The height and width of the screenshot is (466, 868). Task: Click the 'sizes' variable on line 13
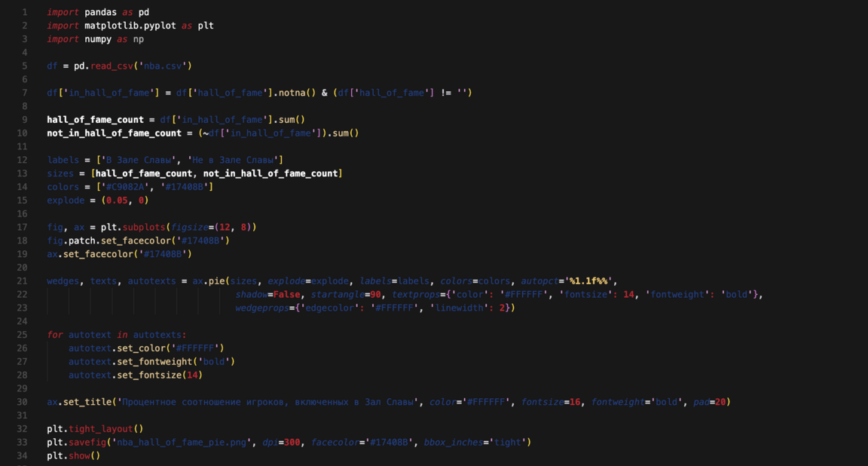click(60, 173)
